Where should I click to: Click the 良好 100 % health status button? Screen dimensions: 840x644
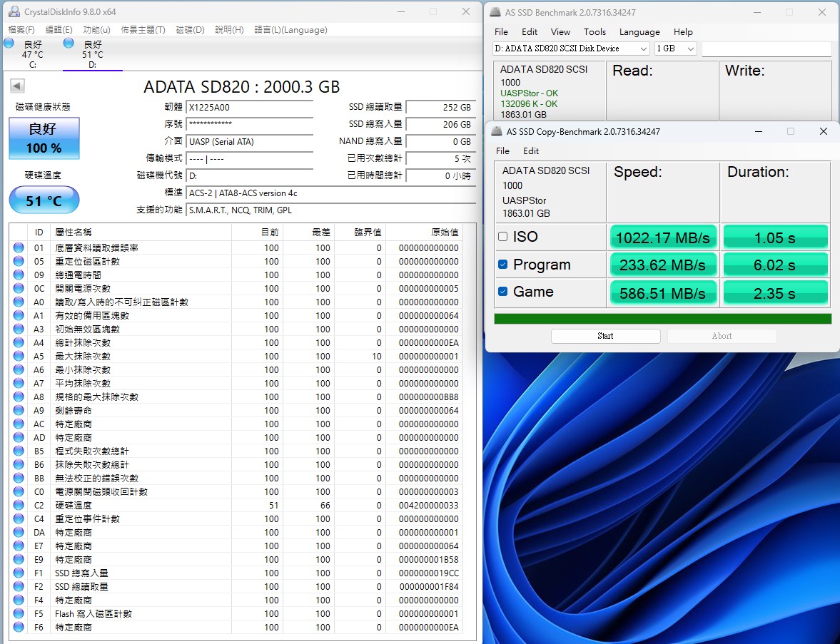coord(44,138)
